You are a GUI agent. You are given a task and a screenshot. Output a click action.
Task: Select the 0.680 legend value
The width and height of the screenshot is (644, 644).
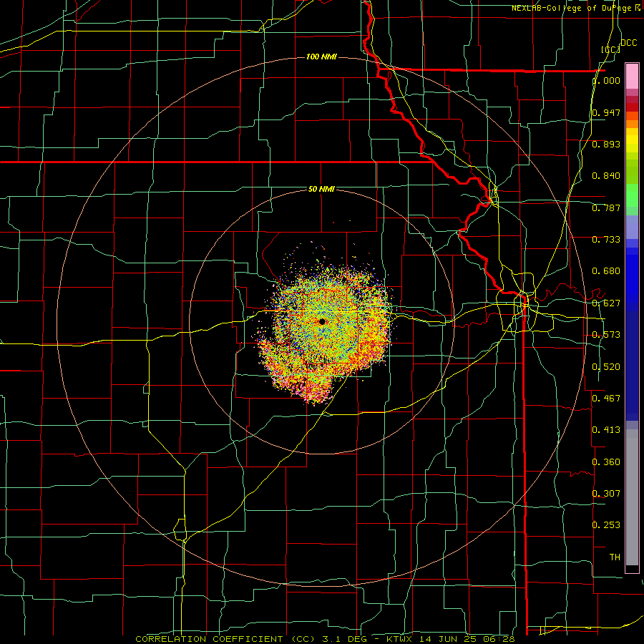point(606,271)
